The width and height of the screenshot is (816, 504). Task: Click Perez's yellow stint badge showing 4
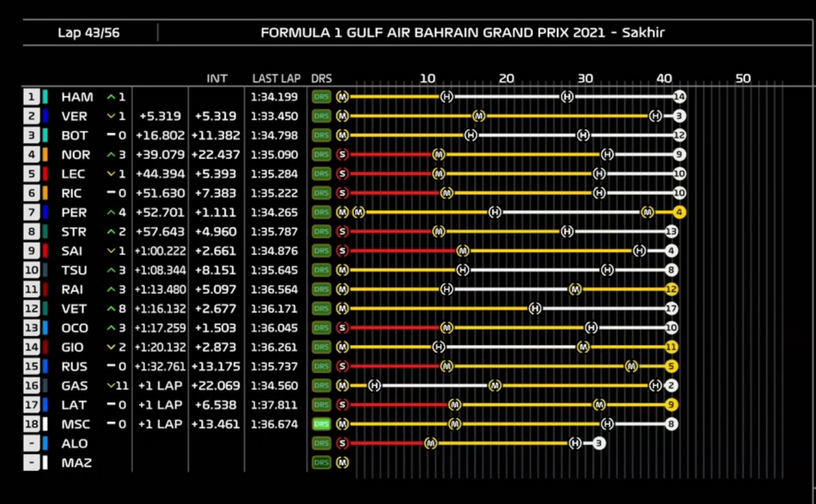tap(679, 212)
